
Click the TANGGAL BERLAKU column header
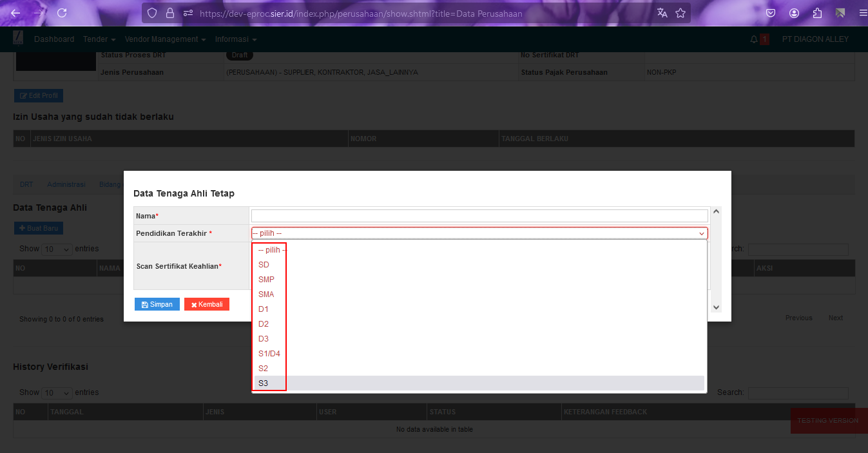coord(677,139)
